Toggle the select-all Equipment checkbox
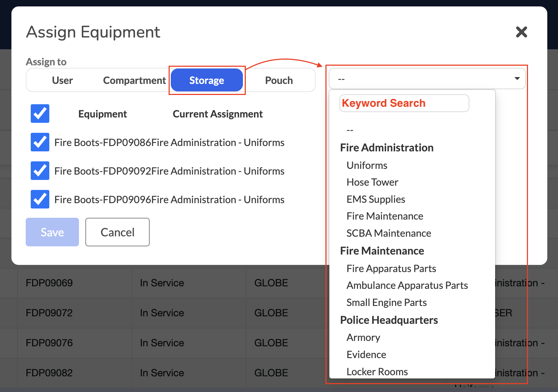558x392 pixels. (40, 114)
